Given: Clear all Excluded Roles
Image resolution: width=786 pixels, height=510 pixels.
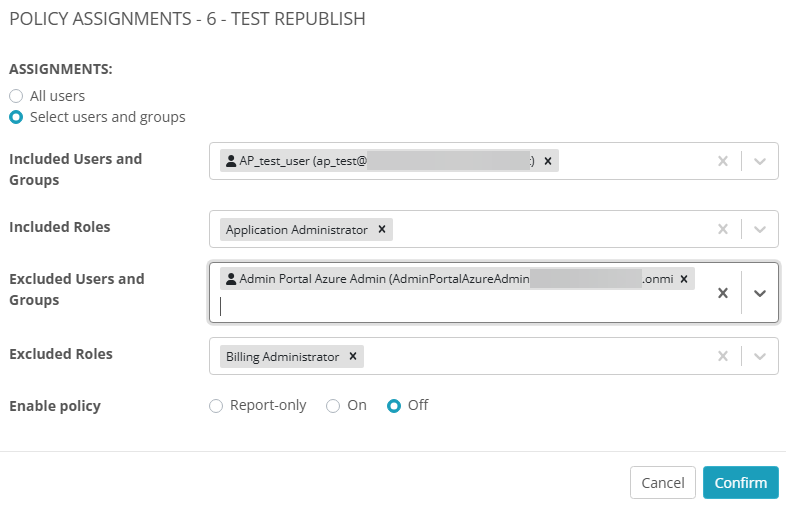Looking at the screenshot, I should point(723,356).
